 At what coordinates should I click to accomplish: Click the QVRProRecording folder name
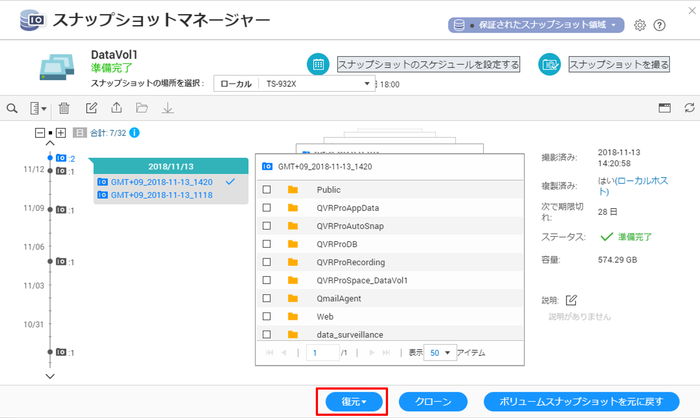(x=351, y=262)
